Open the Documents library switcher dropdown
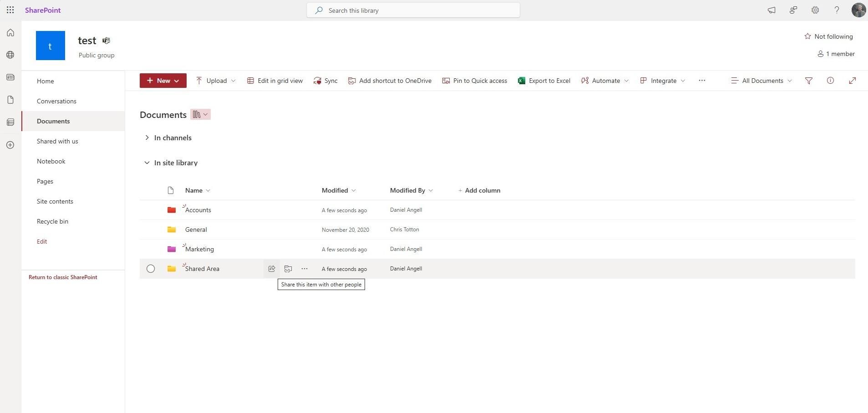 200,115
